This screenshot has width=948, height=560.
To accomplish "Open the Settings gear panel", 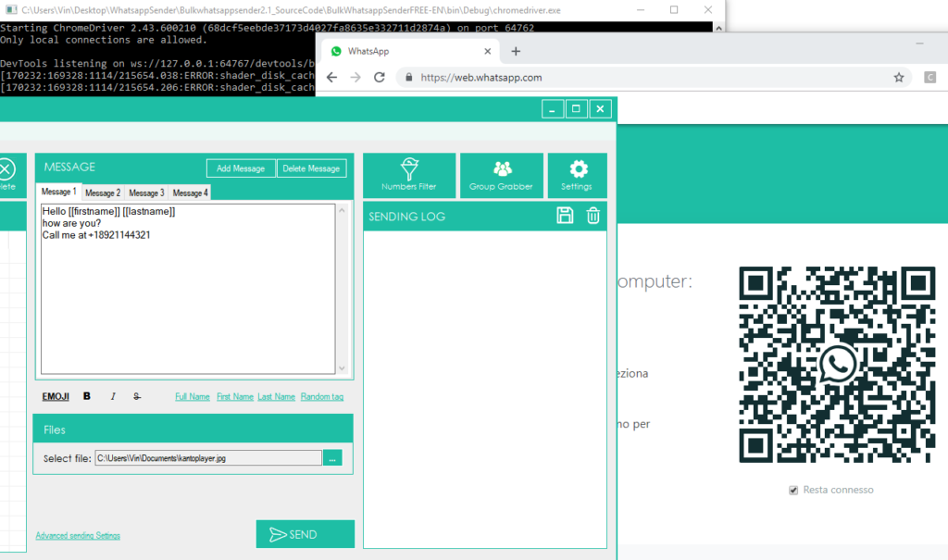I will (x=577, y=175).
